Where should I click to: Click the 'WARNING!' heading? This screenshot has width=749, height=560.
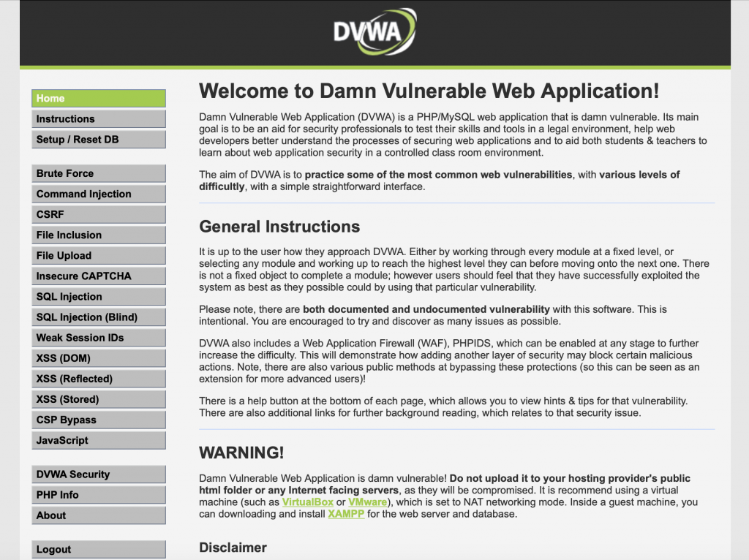241,453
